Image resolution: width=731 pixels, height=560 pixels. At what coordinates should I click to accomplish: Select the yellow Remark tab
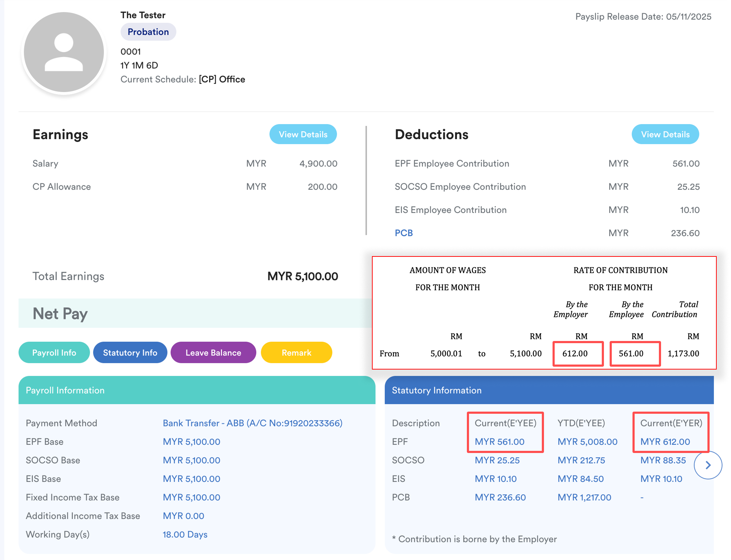tap(296, 353)
